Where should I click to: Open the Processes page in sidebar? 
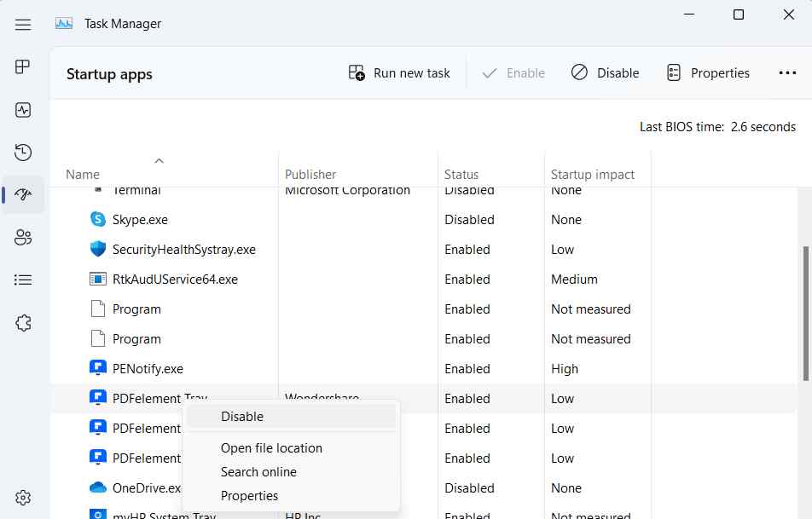pyautogui.click(x=23, y=66)
